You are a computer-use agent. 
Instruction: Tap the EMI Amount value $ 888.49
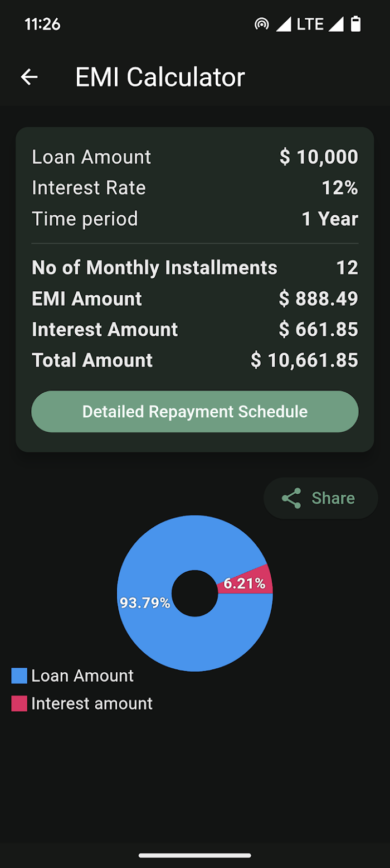pos(318,299)
